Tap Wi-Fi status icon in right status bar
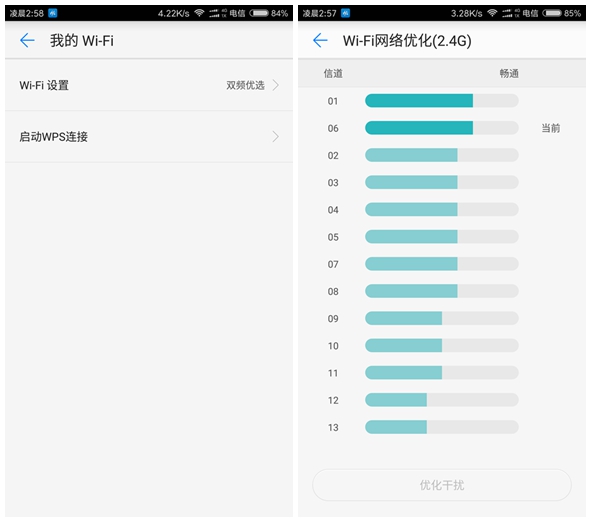The height and width of the screenshot is (522, 591). tap(492, 13)
